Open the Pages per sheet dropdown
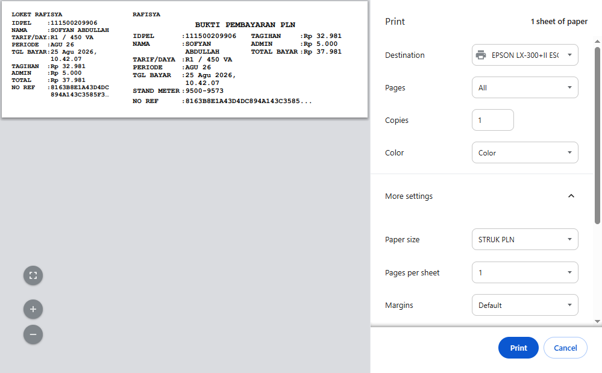Viewport: 602px width, 373px height. point(525,272)
